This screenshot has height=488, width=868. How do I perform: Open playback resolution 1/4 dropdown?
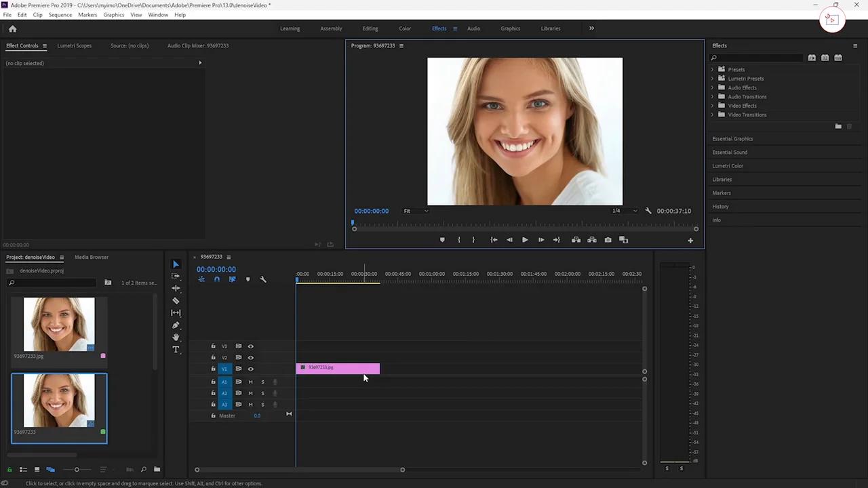point(625,211)
